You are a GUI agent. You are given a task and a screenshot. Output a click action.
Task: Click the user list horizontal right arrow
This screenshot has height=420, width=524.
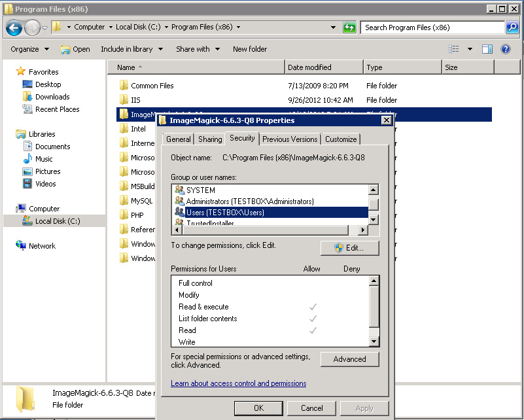[x=362, y=230]
